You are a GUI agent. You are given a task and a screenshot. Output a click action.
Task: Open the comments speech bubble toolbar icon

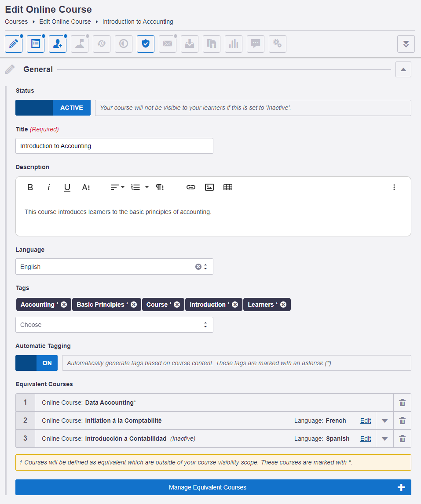click(x=255, y=44)
